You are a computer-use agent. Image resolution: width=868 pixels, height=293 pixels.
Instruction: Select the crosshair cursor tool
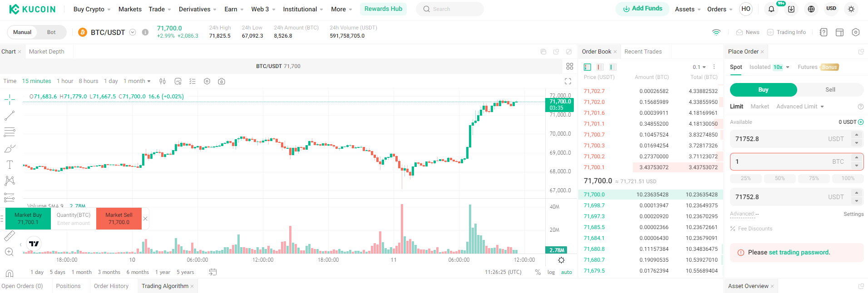tap(10, 99)
